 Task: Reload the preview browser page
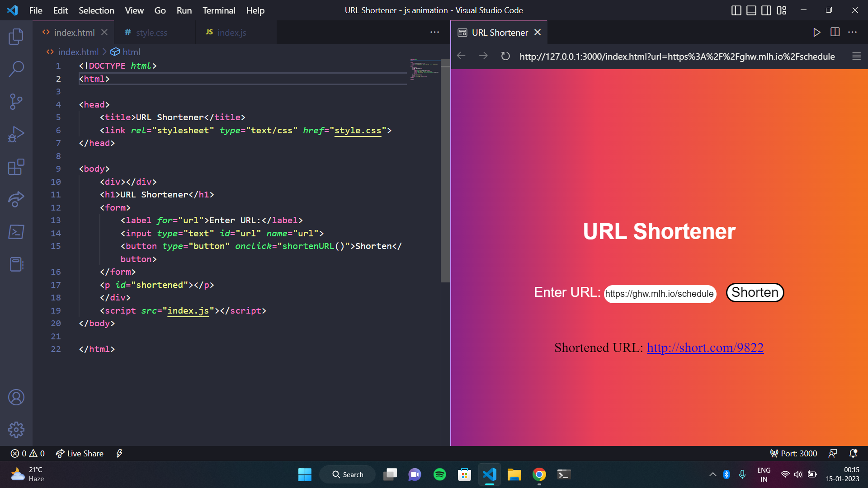(x=505, y=56)
